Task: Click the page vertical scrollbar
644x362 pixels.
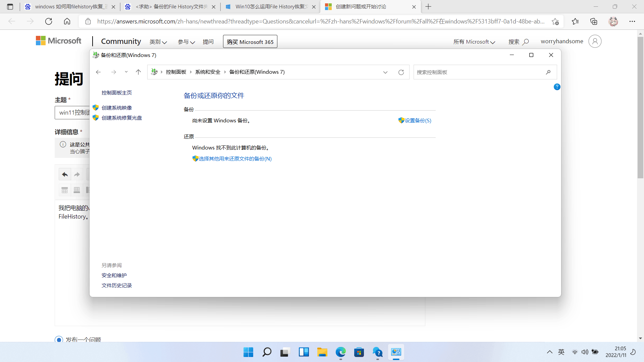Action: 640,107
